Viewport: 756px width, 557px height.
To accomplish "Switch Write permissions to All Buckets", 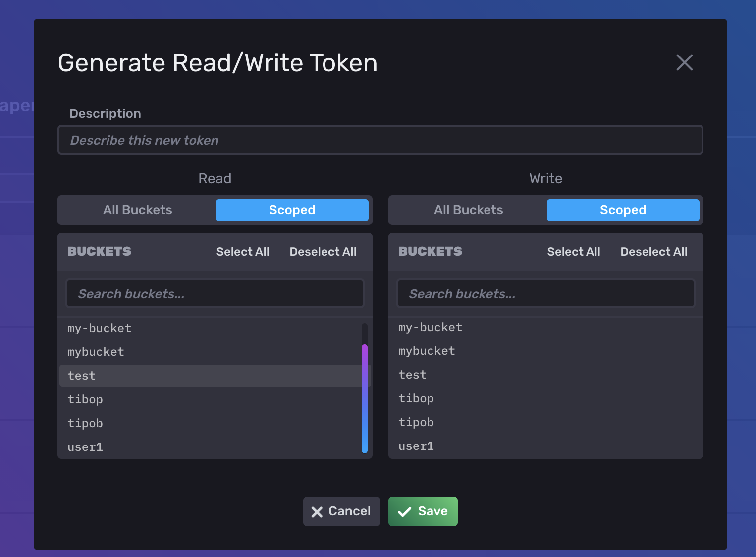I will [468, 210].
